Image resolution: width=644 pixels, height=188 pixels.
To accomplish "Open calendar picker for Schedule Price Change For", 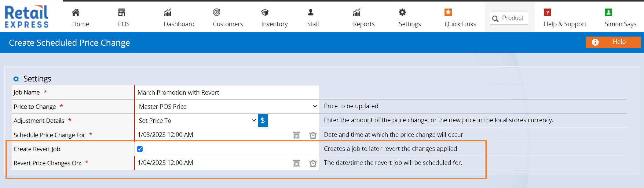I will [296, 135].
